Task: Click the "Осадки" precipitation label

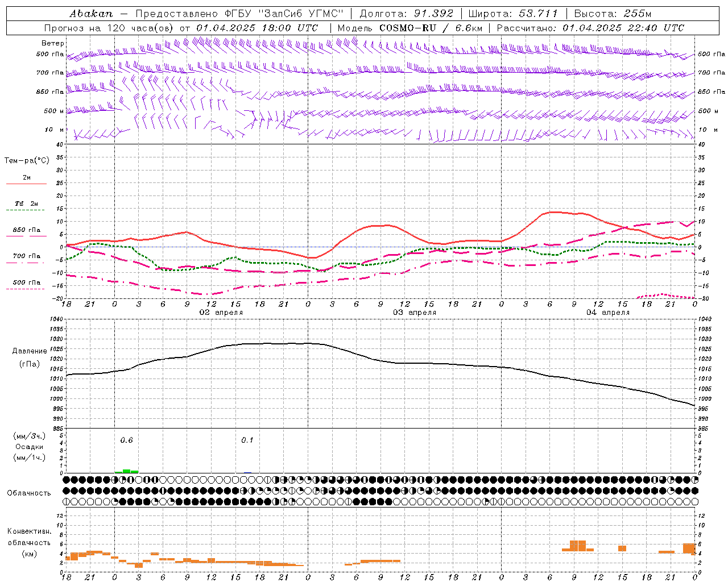Action: (x=30, y=447)
